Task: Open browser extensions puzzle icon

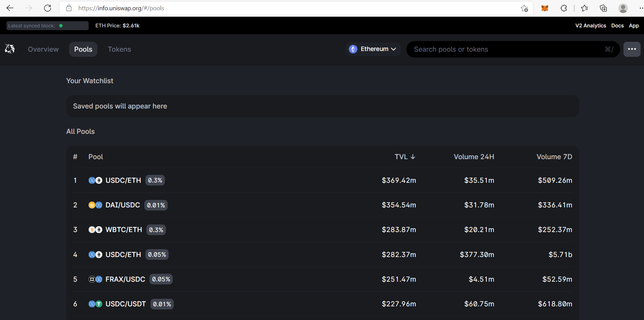Action: 564,8
